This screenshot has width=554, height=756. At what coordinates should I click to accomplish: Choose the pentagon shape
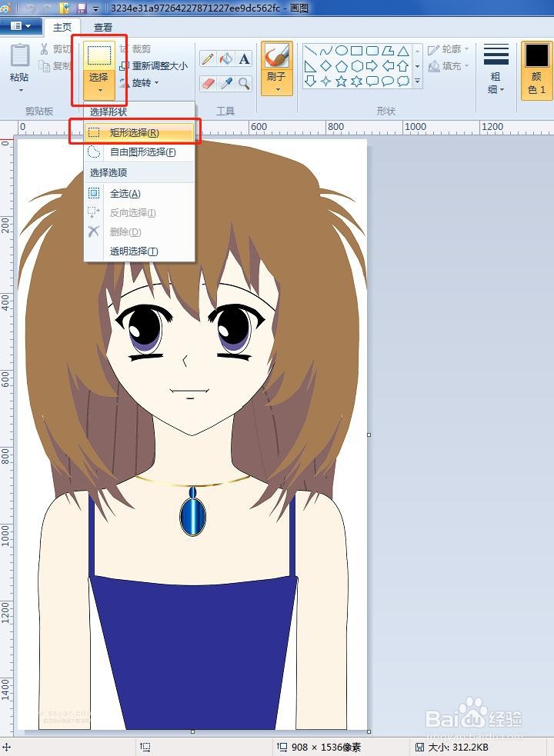point(342,65)
